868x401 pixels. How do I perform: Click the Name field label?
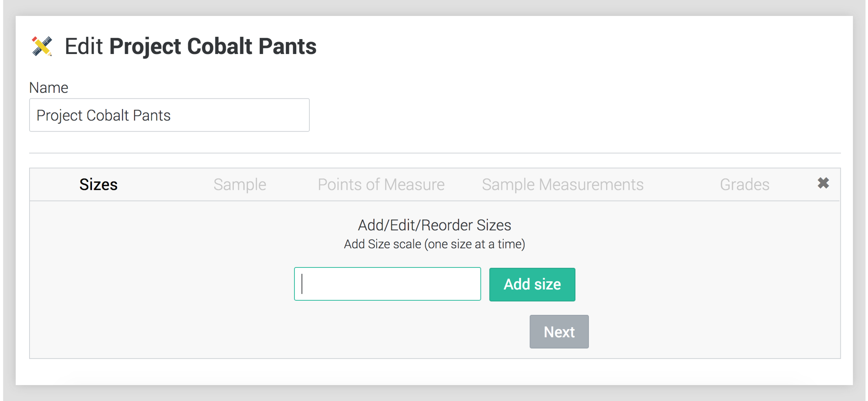pyautogui.click(x=49, y=88)
